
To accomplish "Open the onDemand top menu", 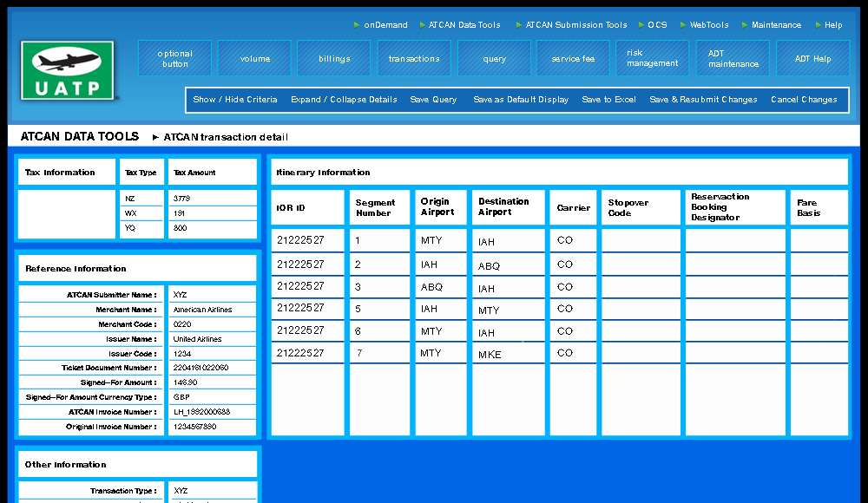I will (385, 25).
